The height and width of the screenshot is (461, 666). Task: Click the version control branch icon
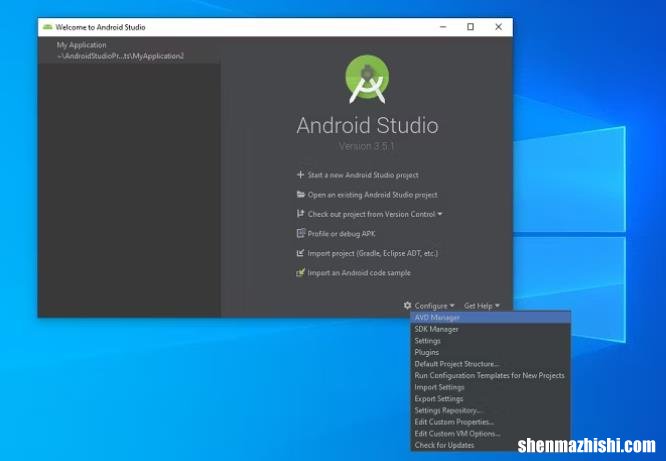pos(300,214)
